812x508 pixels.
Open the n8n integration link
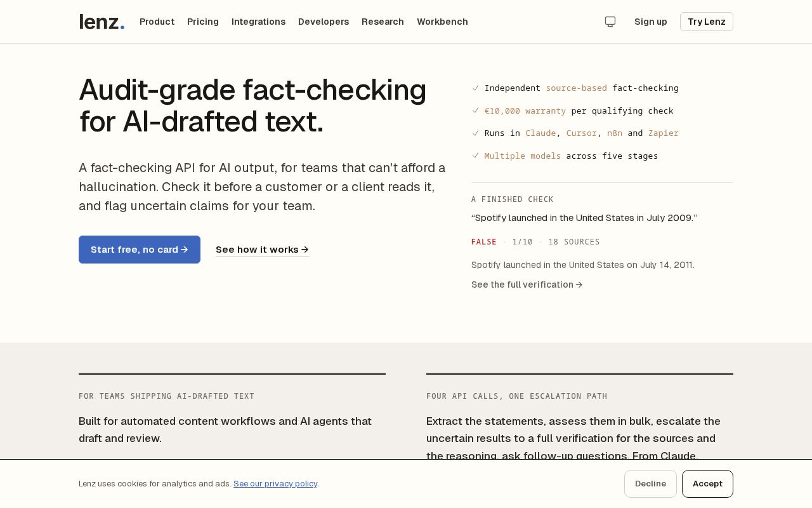(615, 133)
